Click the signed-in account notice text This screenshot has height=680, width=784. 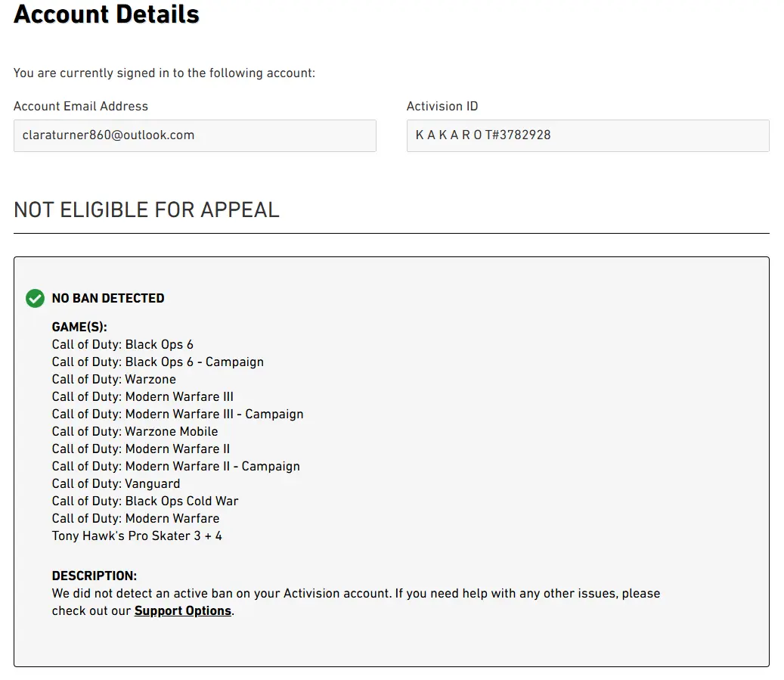(x=164, y=73)
